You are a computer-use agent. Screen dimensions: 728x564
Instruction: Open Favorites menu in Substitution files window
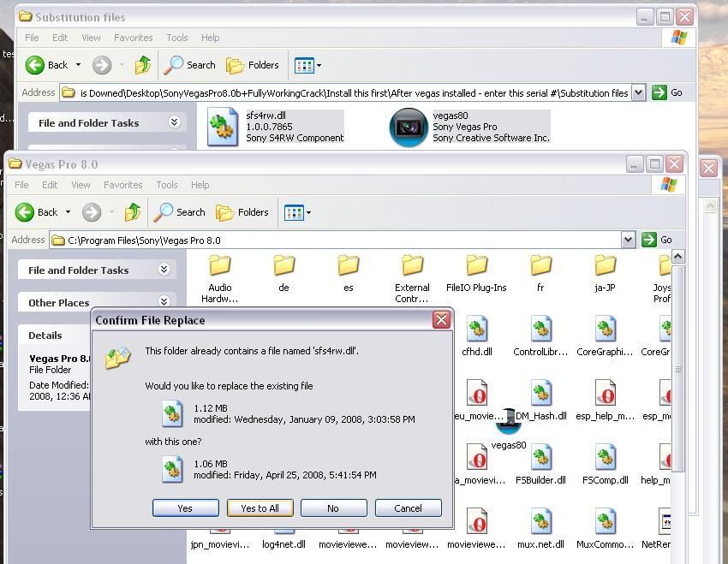click(134, 38)
